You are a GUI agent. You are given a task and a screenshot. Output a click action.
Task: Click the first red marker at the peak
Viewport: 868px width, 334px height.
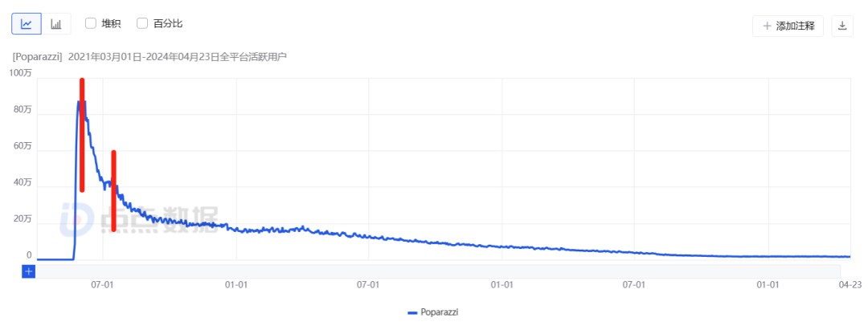coord(82,135)
